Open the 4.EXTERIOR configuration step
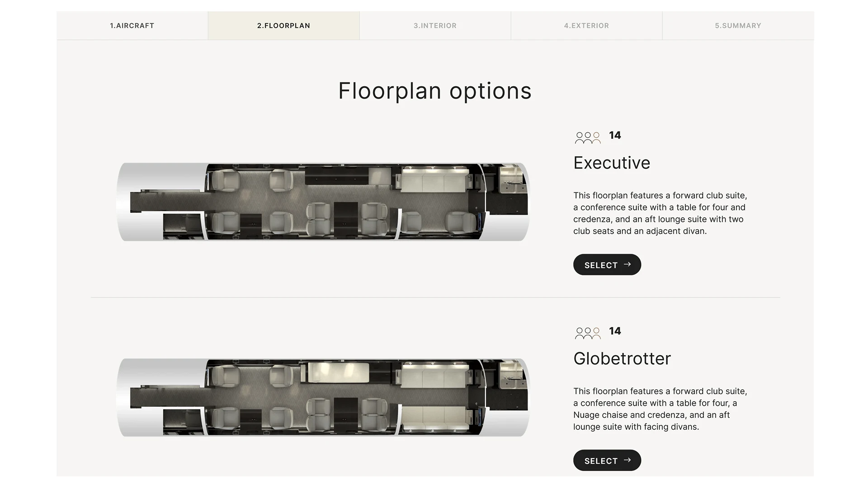Viewport: 868px width, 488px height. point(586,25)
